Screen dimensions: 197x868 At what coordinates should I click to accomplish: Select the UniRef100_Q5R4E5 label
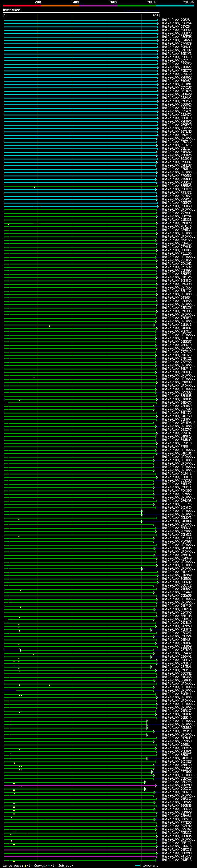[x=176, y=243]
